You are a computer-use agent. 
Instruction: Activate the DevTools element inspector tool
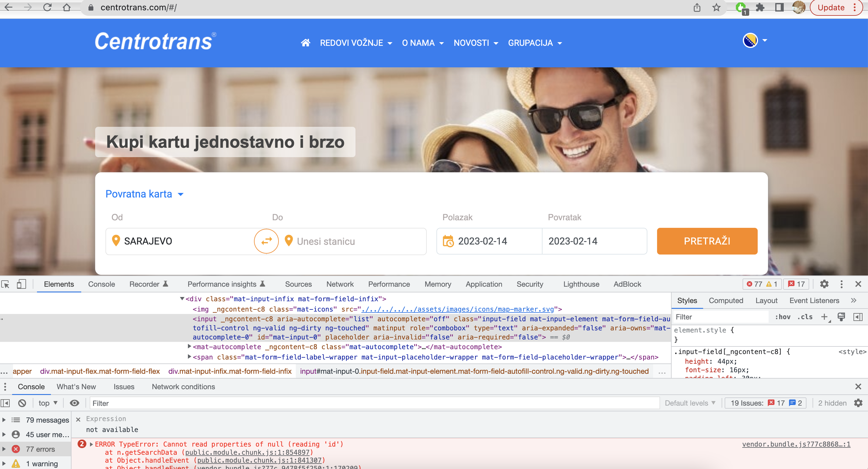(6, 284)
